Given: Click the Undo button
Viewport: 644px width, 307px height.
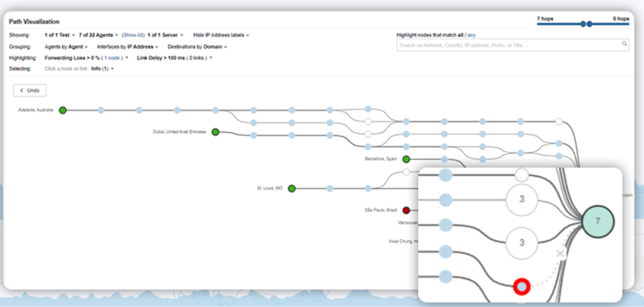Looking at the screenshot, I should [30, 90].
